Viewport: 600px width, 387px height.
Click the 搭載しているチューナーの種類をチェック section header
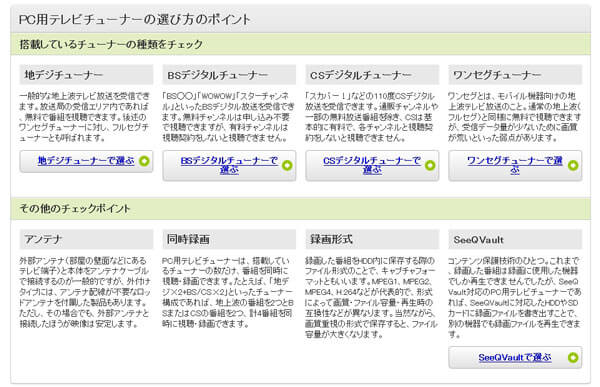tap(301, 44)
